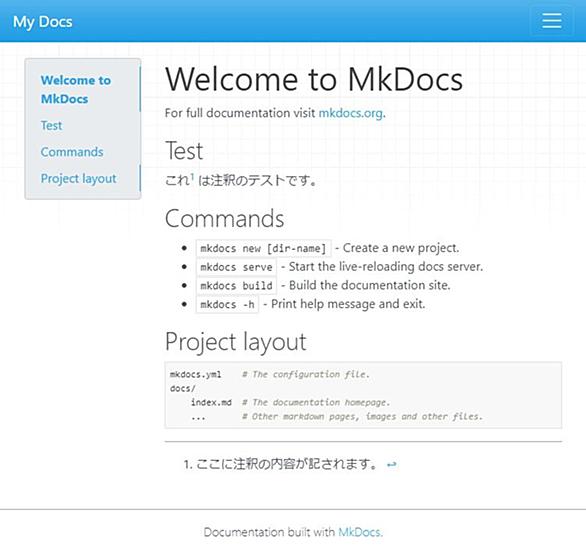Click 'Print help message and exit.' text

[348, 304]
